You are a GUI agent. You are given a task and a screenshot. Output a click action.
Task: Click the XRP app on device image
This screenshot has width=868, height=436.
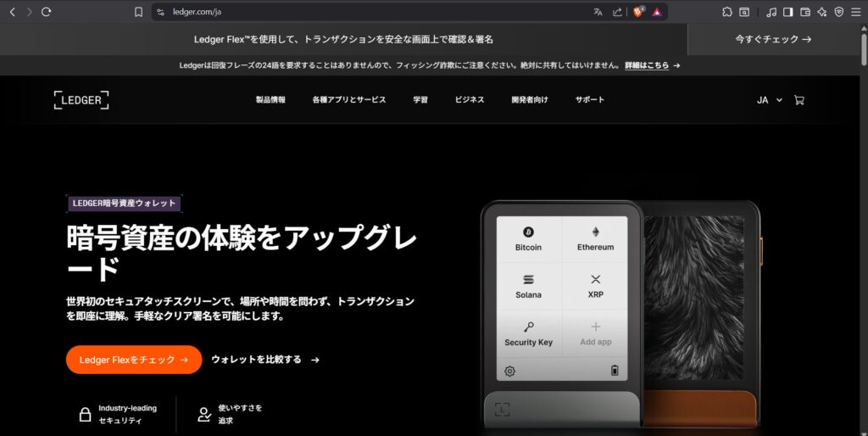(x=596, y=287)
